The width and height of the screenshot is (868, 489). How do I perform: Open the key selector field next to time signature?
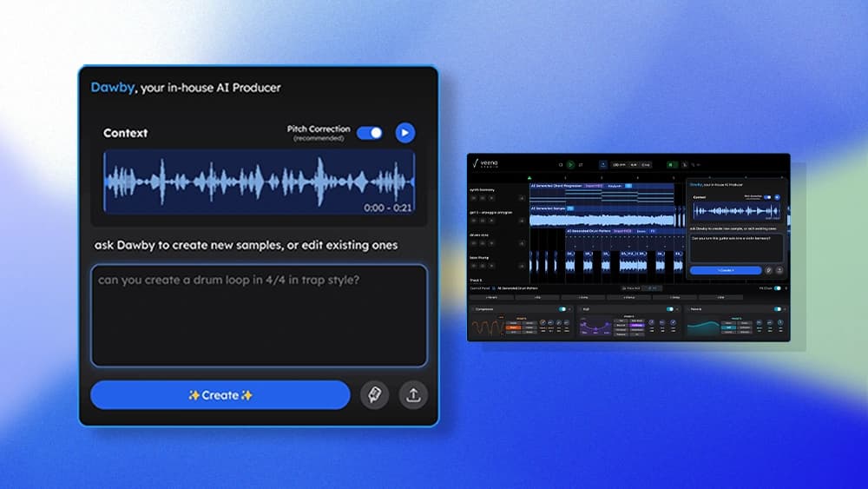tap(646, 165)
